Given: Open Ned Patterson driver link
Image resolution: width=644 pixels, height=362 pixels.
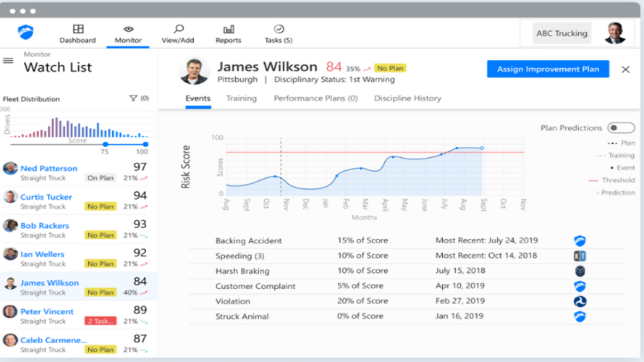Looking at the screenshot, I should click(49, 168).
